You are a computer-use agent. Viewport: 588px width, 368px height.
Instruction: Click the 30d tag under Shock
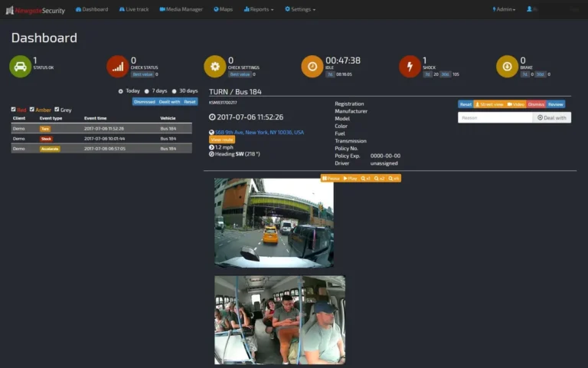[445, 74]
